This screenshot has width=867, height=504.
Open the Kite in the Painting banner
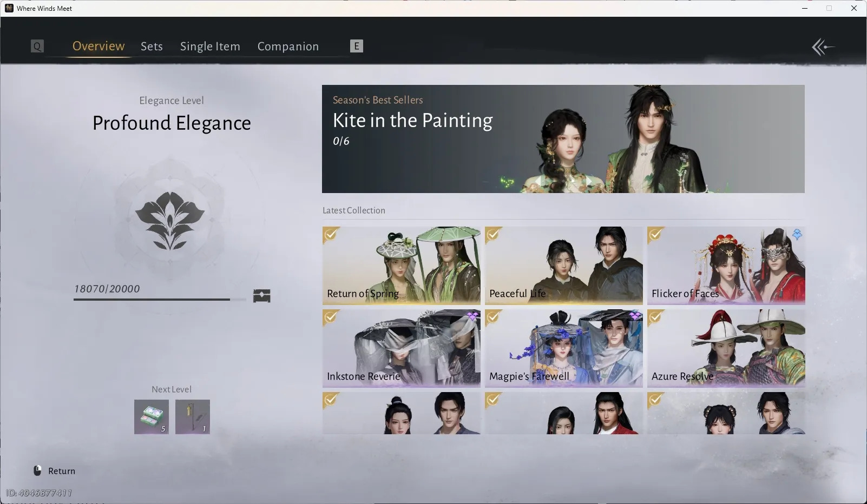click(x=563, y=139)
